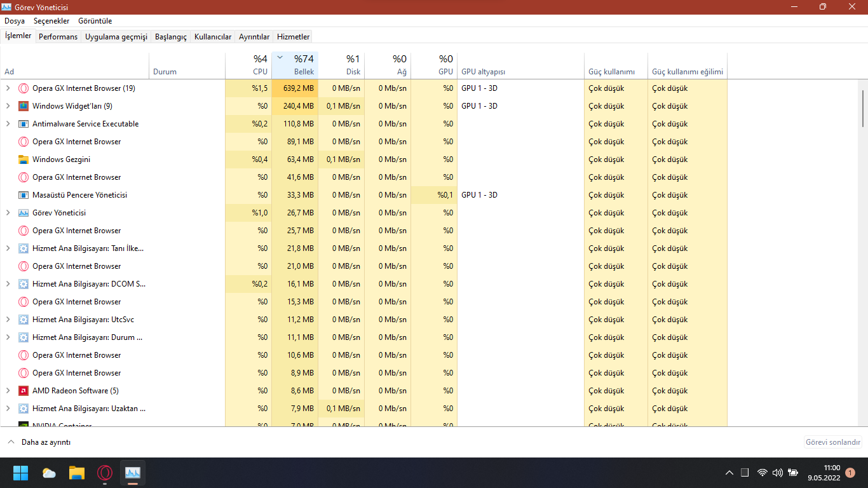
Task: Sort by the Ağ column header
Action: pos(388,65)
